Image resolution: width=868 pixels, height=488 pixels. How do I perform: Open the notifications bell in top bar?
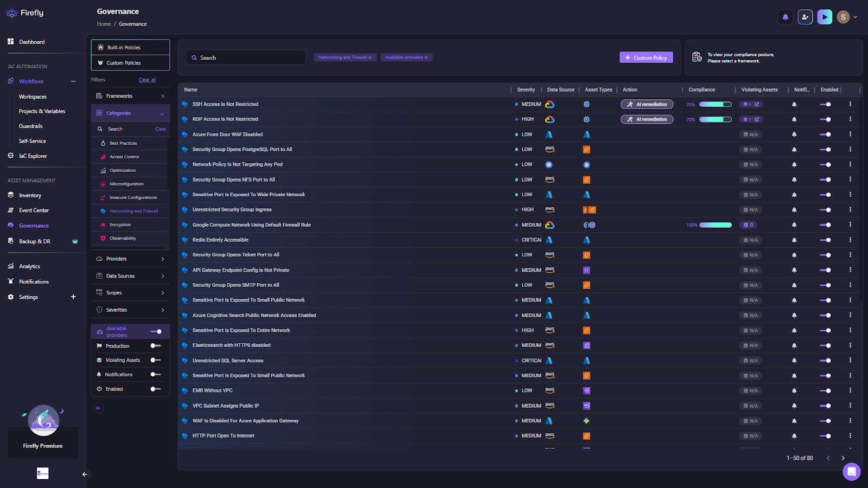point(785,17)
